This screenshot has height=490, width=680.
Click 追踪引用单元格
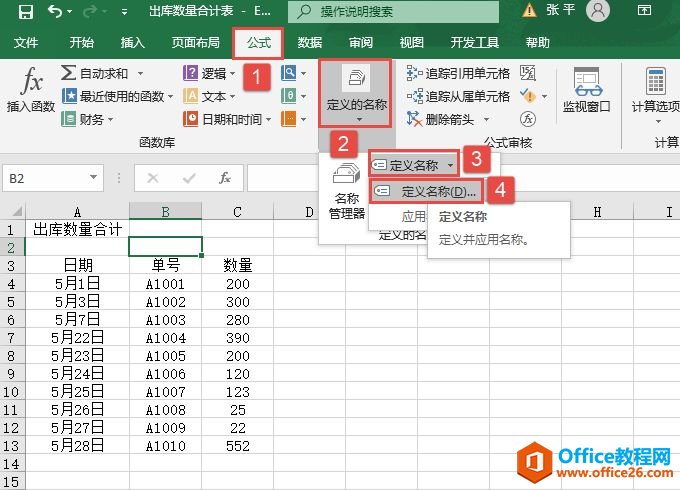coord(458,73)
